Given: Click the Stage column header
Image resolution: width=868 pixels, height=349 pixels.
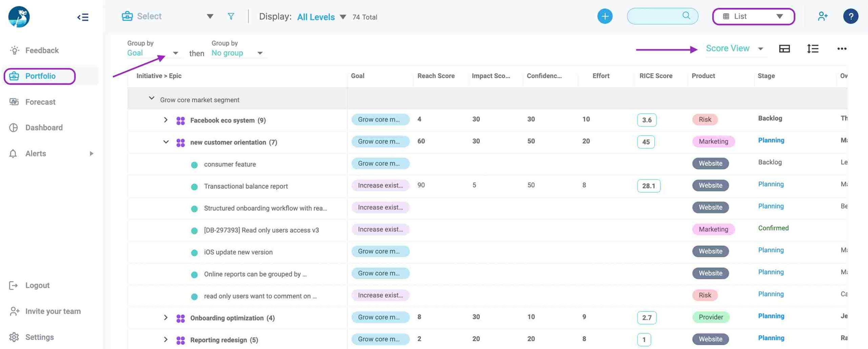Looking at the screenshot, I should tap(766, 76).
